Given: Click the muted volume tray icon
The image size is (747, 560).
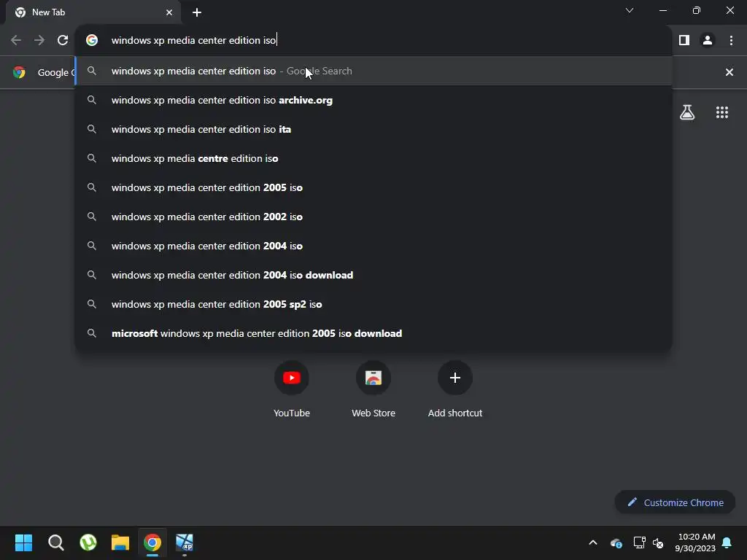Looking at the screenshot, I should coord(658,542).
